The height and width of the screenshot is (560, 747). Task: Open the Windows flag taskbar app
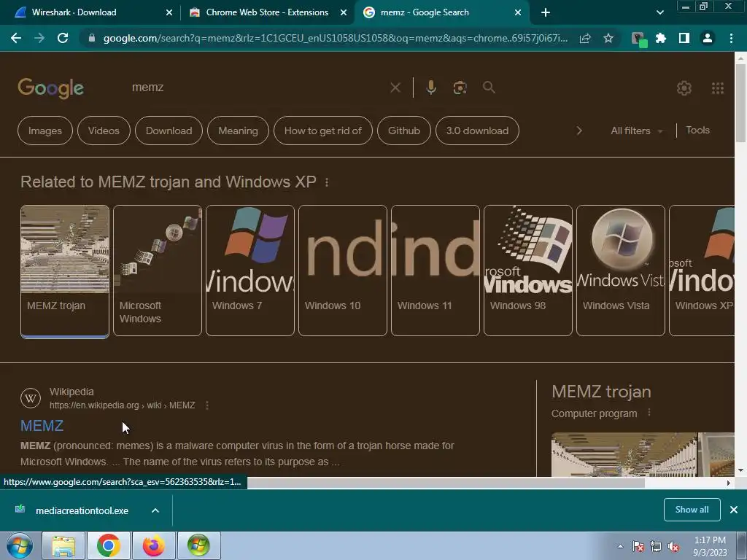coord(198,545)
